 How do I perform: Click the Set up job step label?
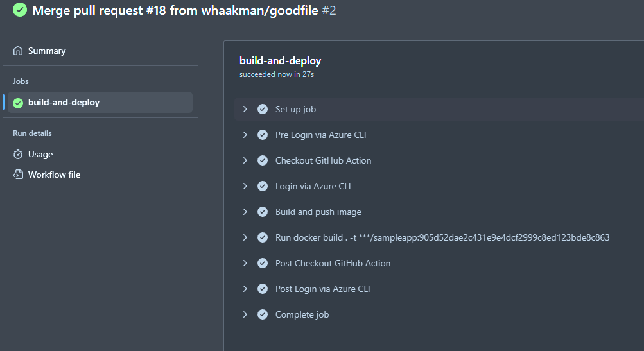point(295,109)
